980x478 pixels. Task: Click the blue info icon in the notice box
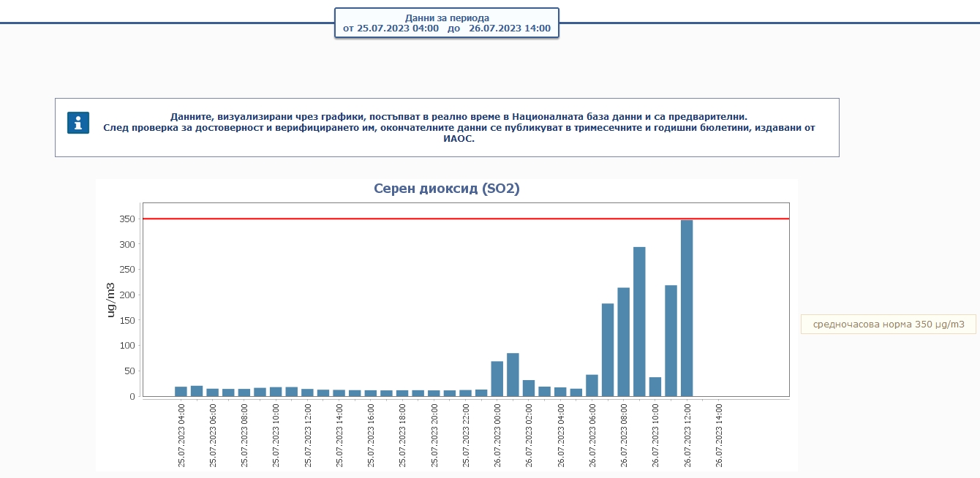pyautogui.click(x=78, y=123)
